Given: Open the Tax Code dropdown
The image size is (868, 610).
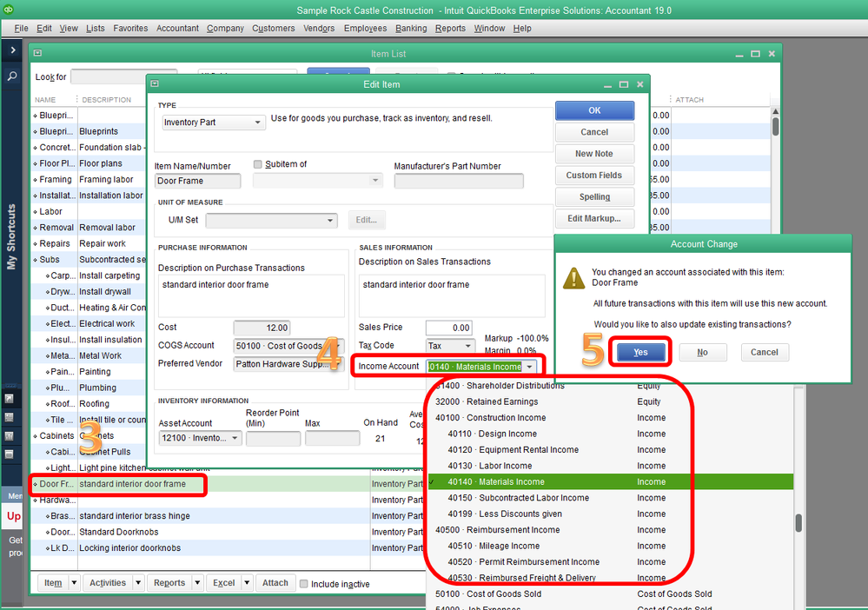Looking at the screenshot, I should pyautogui.click(x=450, y=346).
